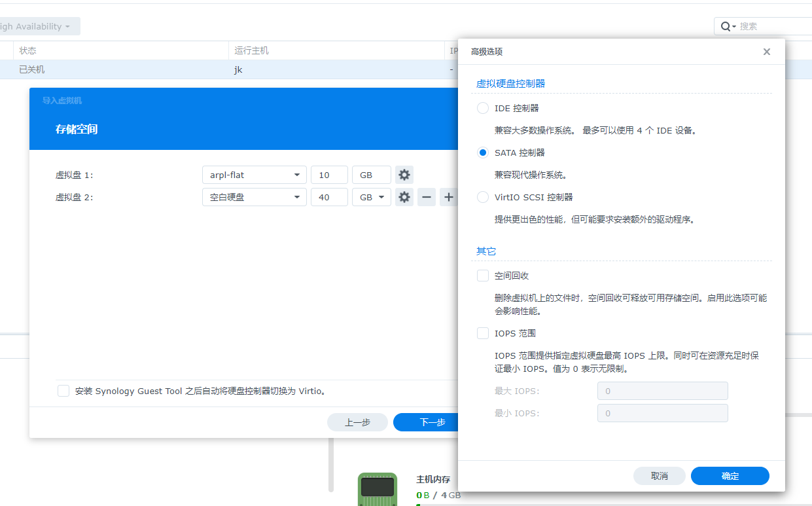This screenshot has height=506, width=812.
Task: Click 上一步 button in import wizard
Action: [x=357, y=422]
